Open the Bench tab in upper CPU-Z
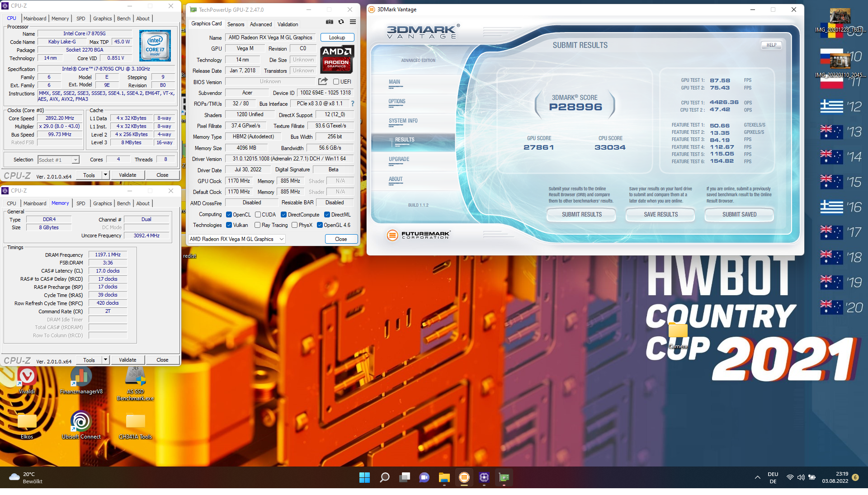This screenshot has width=868, height=495. point(123,19)
